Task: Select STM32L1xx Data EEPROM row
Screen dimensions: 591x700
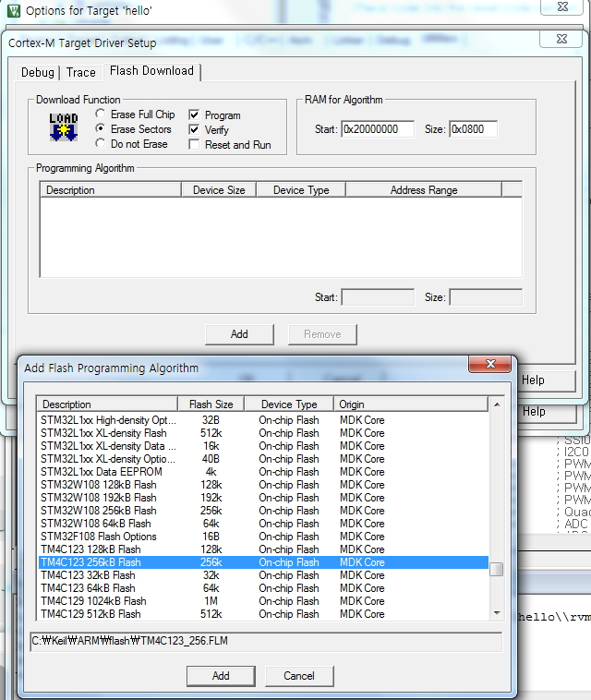Action: point(263,472)
